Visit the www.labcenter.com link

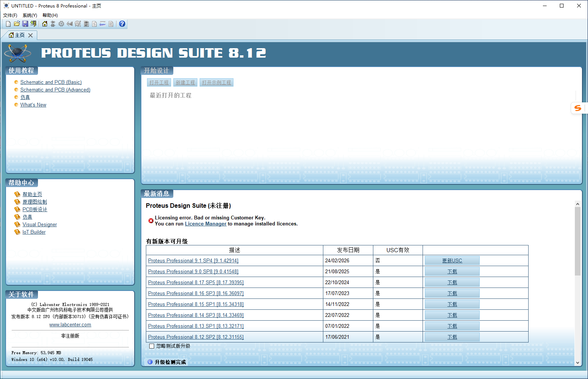point(70,324)
